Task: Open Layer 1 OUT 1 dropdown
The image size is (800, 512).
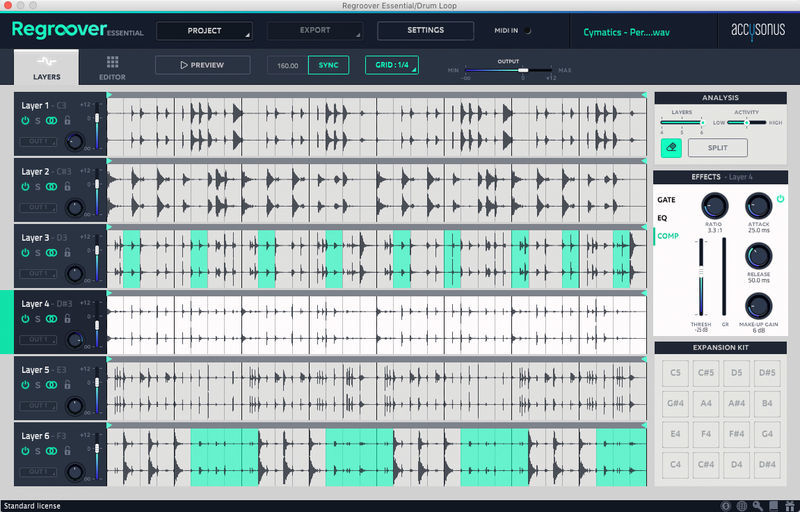Action: coord(38,141)
